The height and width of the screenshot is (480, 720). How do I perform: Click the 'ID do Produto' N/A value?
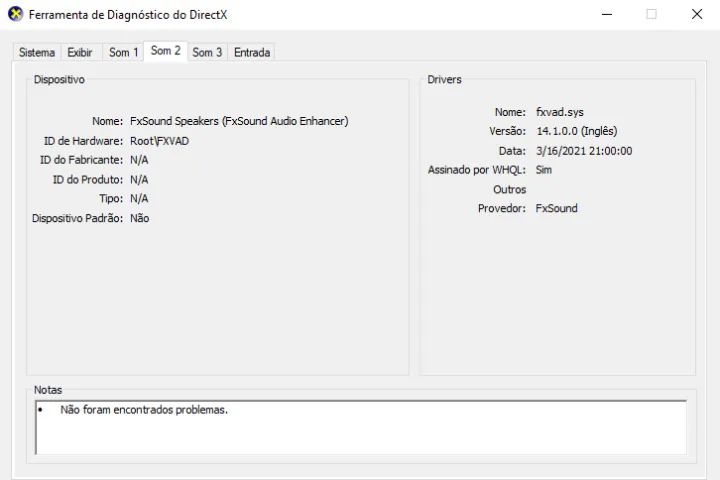pyautogui.click(x=139, y=180)
